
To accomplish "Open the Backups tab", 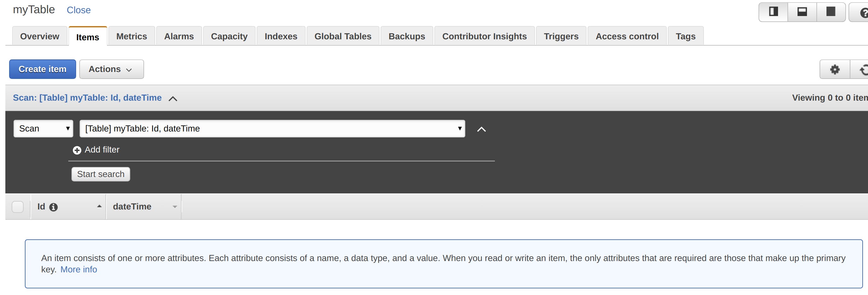I will tap(407, 36).
